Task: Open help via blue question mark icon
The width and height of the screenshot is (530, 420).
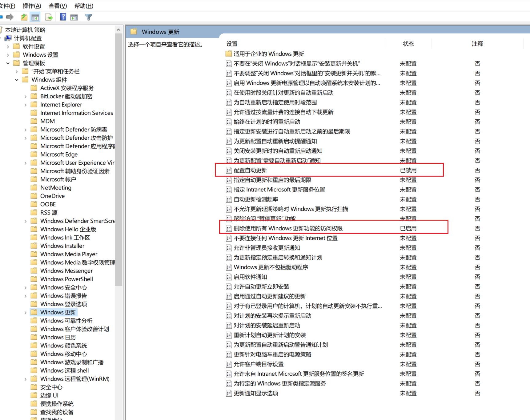Action: click(63, 17)
